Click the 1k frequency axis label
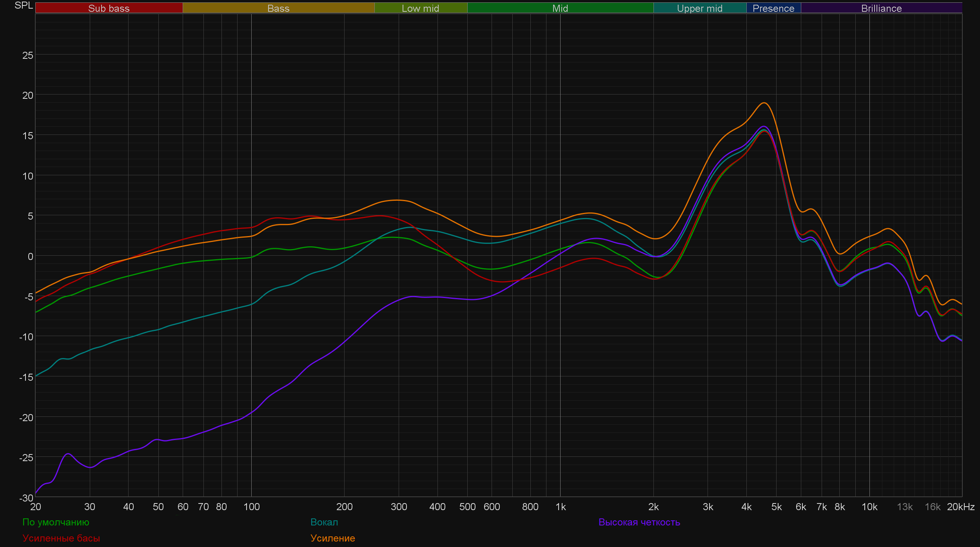 click(561, 507)
